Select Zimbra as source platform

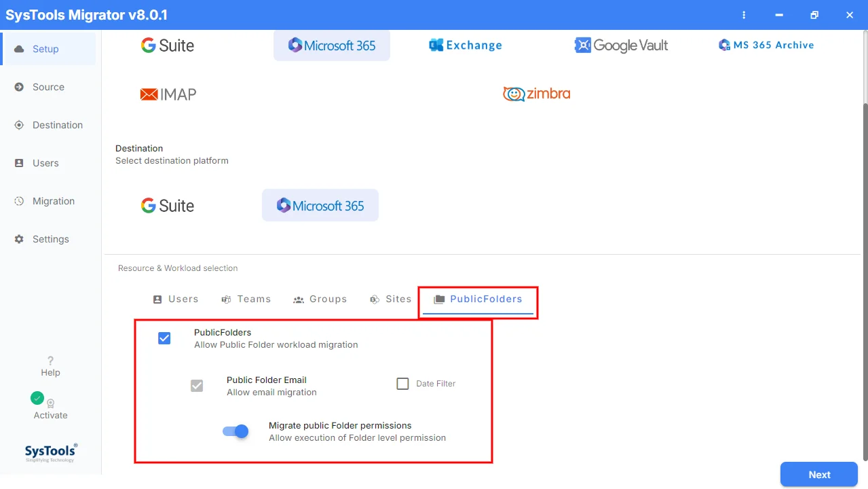[x=536, y=94]
